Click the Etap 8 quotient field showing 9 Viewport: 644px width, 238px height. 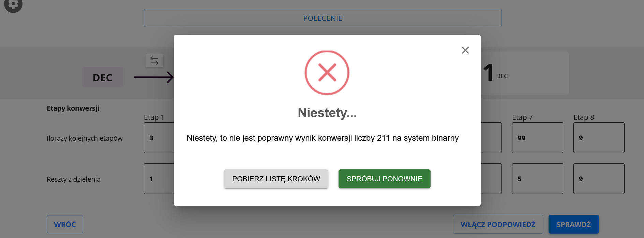pyautogui.click(x=599, y=138)
